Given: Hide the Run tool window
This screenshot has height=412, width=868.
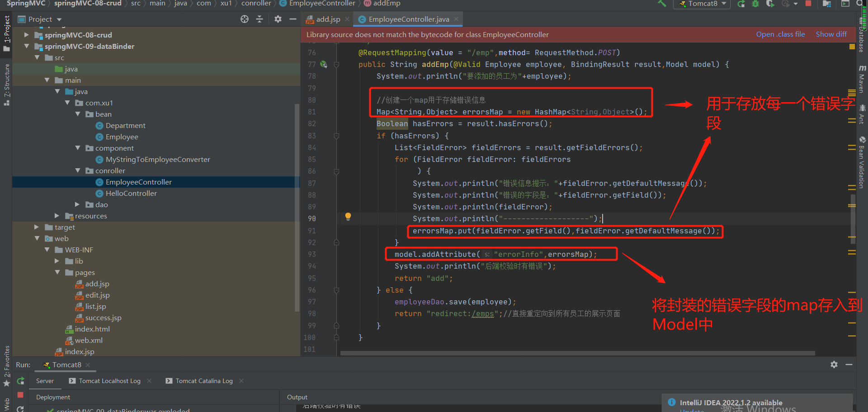Looking at the screenshot, I should tap(849, 365).
